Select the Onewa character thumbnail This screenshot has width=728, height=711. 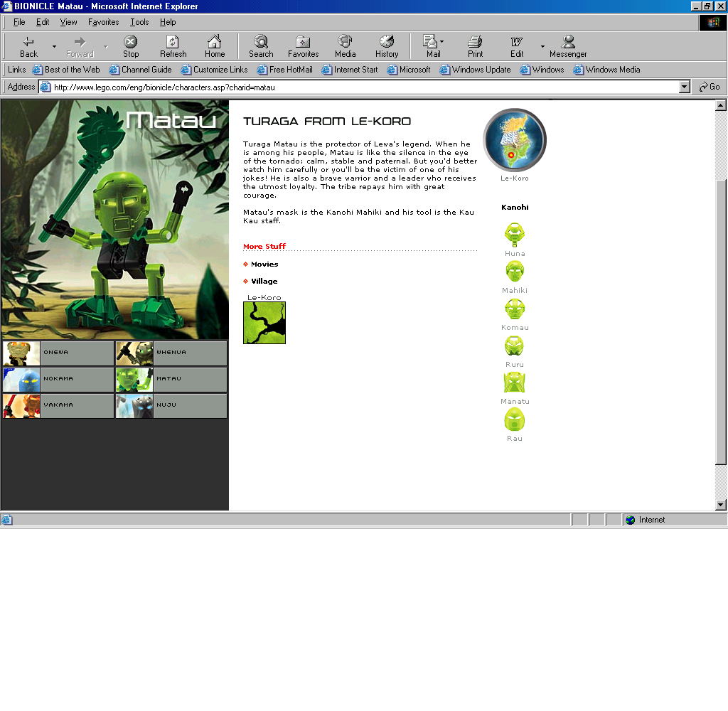coord(21,353)
